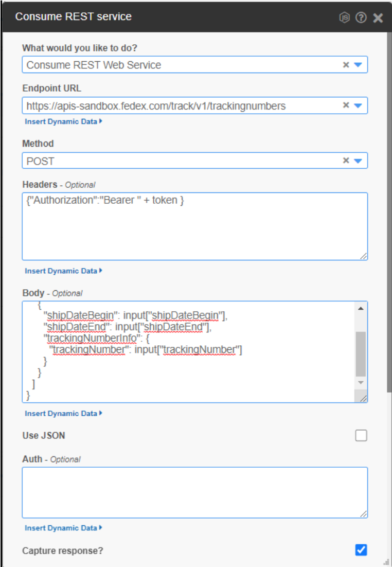
Task: Open the help question mark icon
Action: point(361,17)
